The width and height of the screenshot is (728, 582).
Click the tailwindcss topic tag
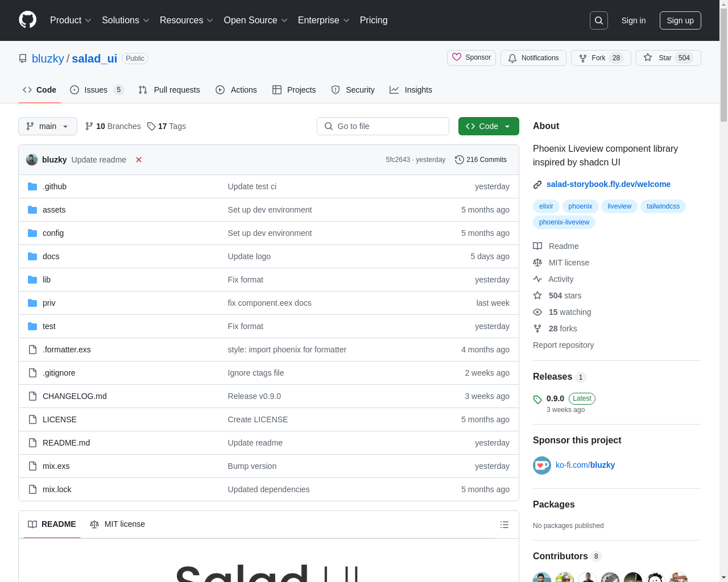[663, 206]
